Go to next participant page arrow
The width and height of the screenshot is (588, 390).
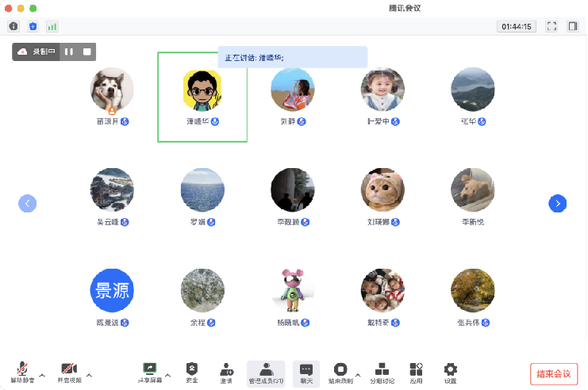pyautogui.click(x=558, y=204)
